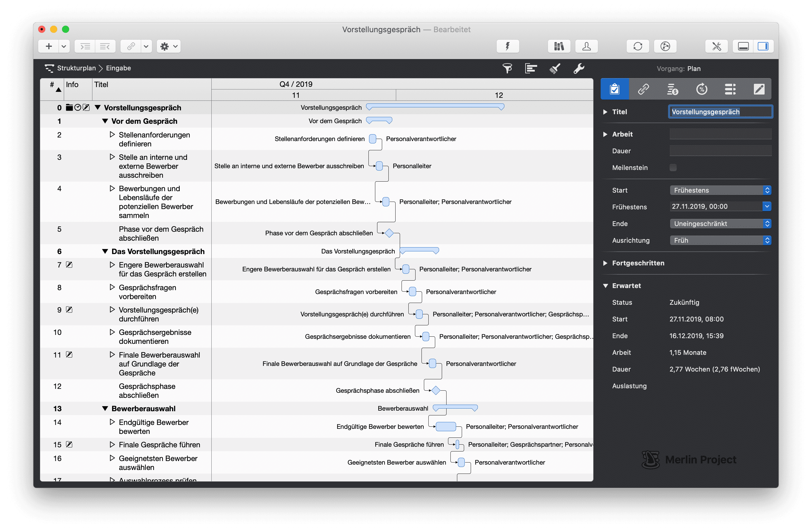Click the Strukturplan breadcrumb

pyautogui.click(x=76, y=68)
